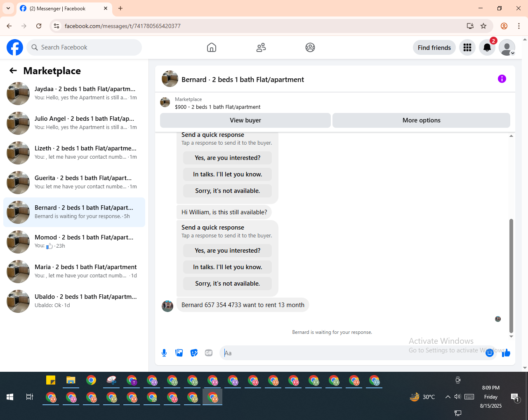The height and width of the screenshot is (420, 528).
Task: Send upper 'In talks. I'll let you know.'
Action: [227, 174]
